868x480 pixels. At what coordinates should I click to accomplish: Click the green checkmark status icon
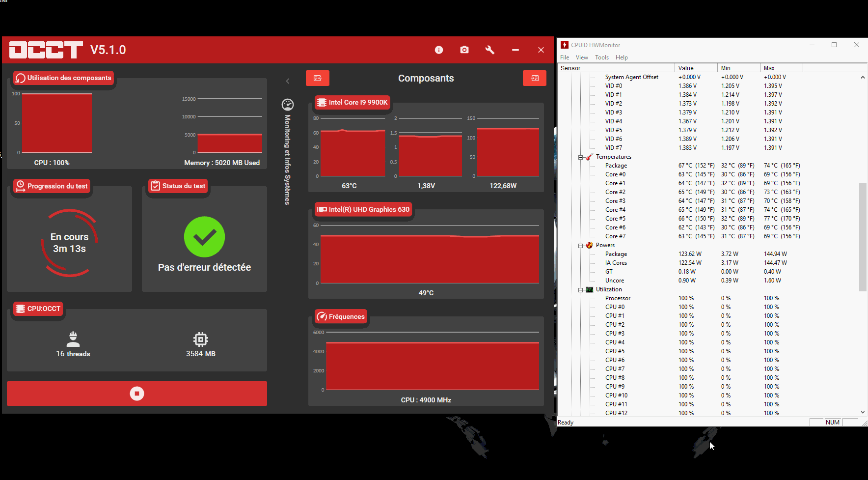(204, 237)
